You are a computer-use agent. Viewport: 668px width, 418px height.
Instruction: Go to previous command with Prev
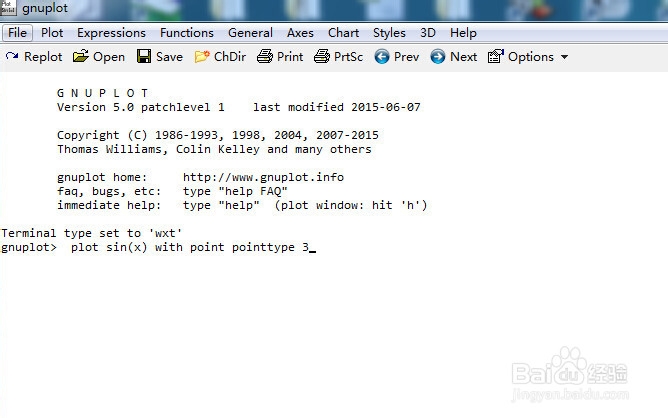click(382, 57)
